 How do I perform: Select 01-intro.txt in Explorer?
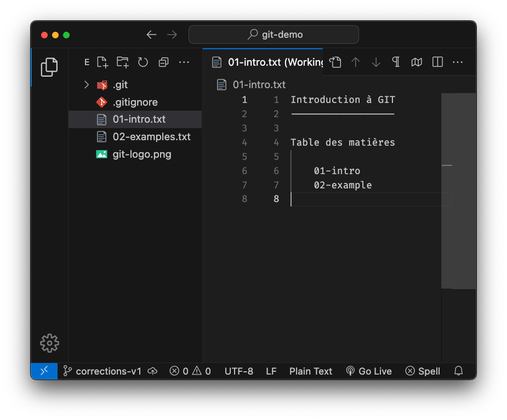(x=135, y=119)
